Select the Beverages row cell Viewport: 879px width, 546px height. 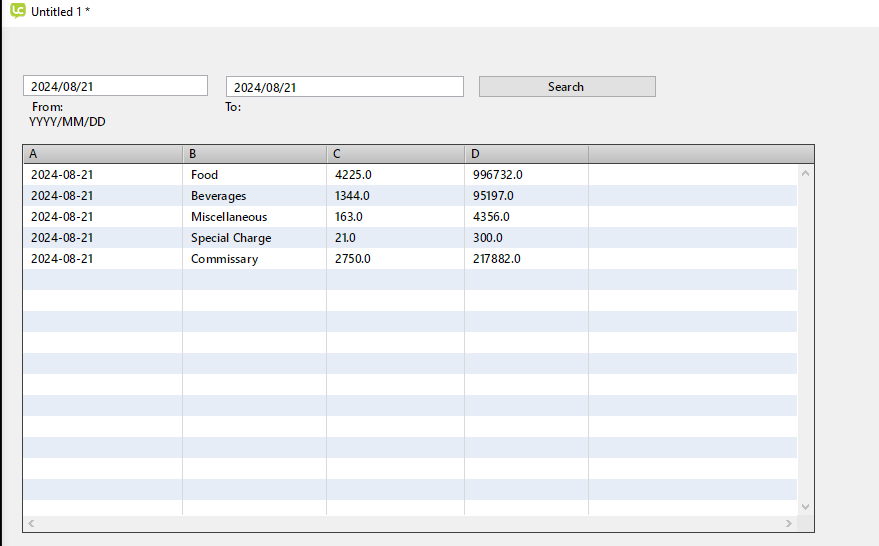[218, 196]
